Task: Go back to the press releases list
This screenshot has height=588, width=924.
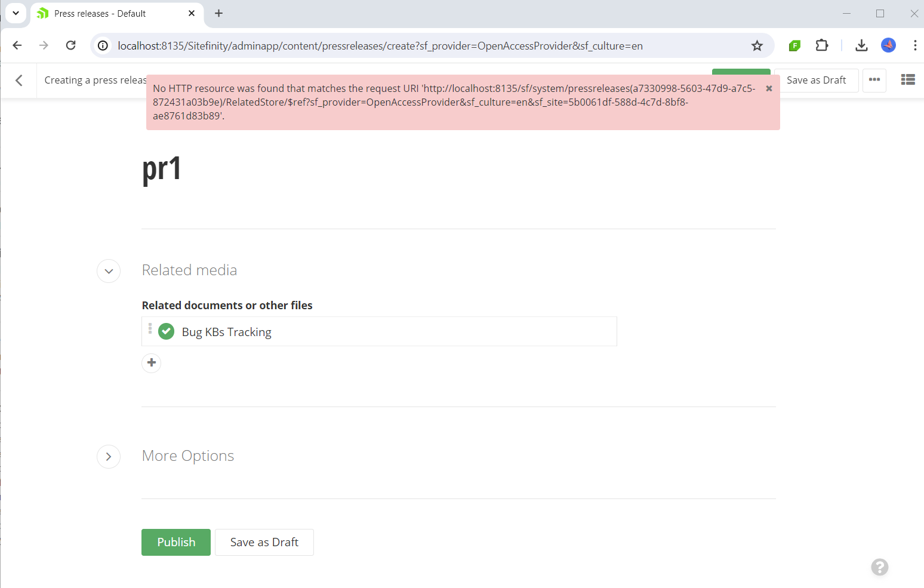Action: point(19,81)
